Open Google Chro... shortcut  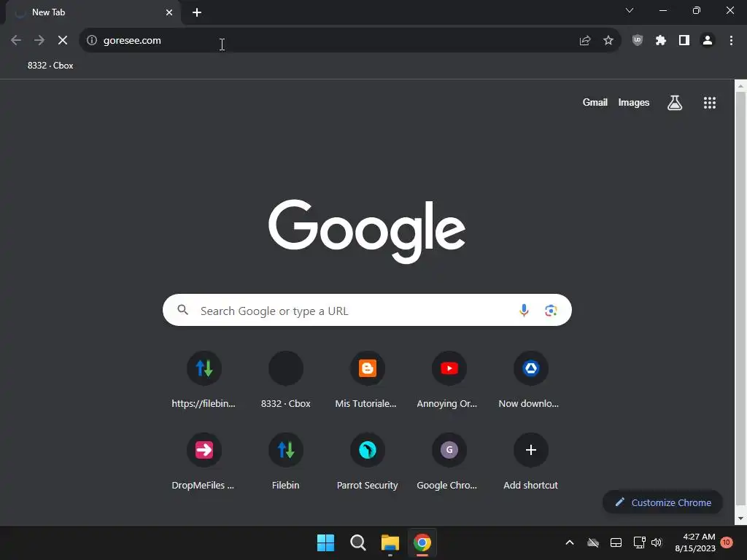[449, 462]
